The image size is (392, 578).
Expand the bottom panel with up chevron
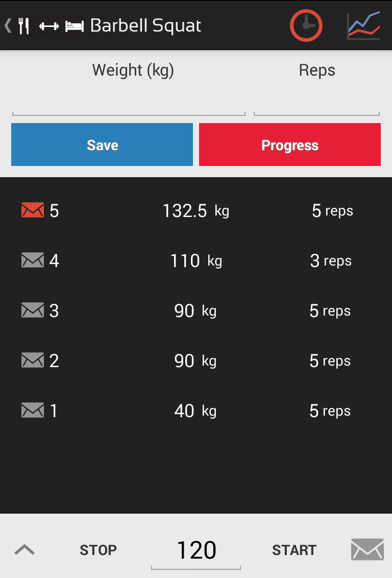[24, 550]
